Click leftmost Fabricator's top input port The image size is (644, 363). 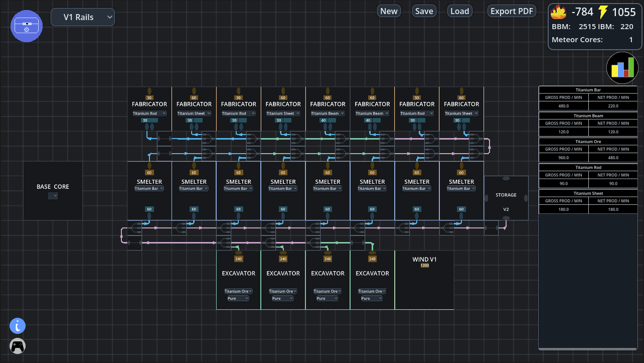coord(149,91)
